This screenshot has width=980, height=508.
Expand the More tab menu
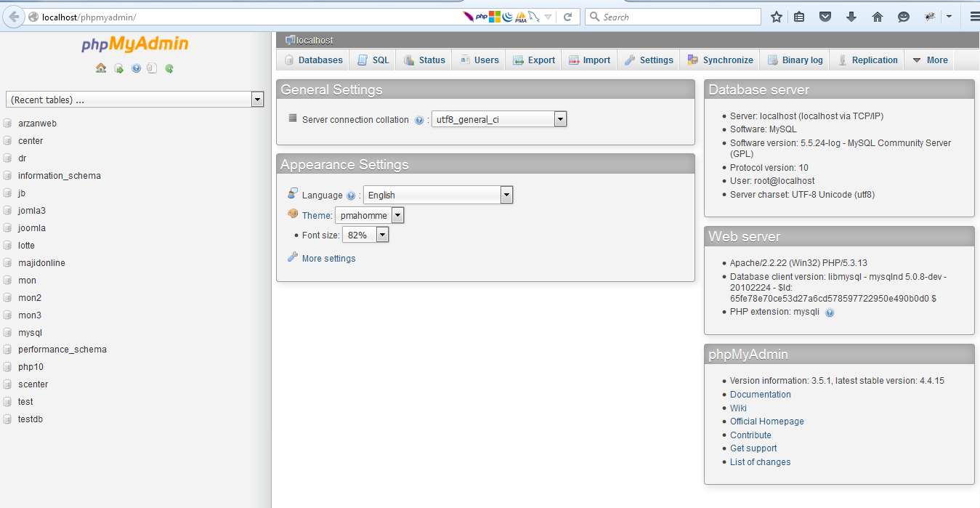930,60
